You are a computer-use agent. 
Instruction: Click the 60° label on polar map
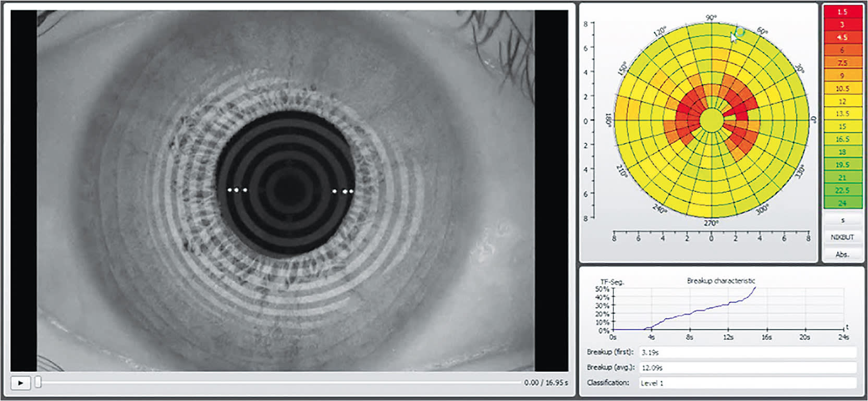pyautogui.click(x=762, y=31)
